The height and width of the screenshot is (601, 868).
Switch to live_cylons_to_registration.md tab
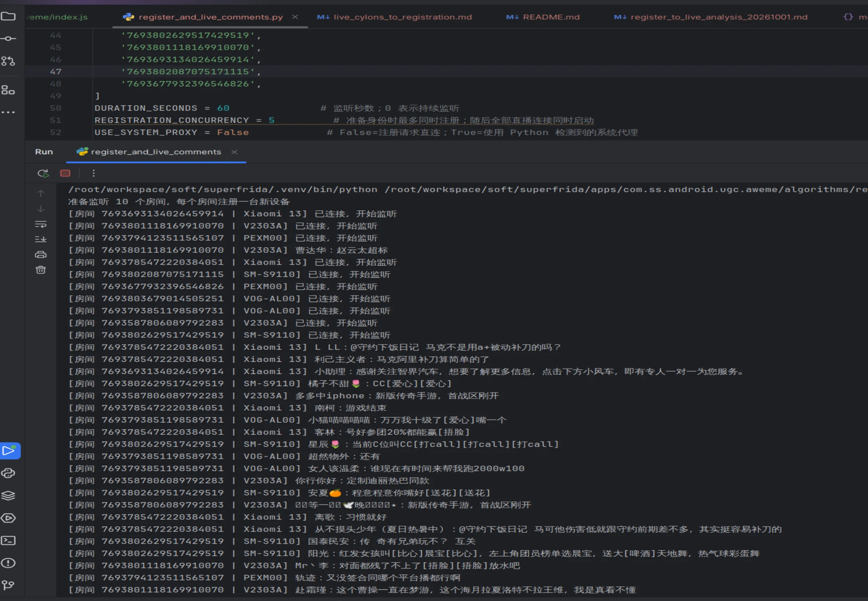394,17
